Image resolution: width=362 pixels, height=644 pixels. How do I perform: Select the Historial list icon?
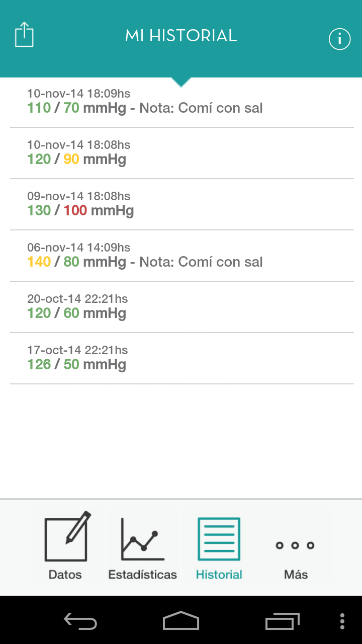pyautogui.click(x=219, y=539)
